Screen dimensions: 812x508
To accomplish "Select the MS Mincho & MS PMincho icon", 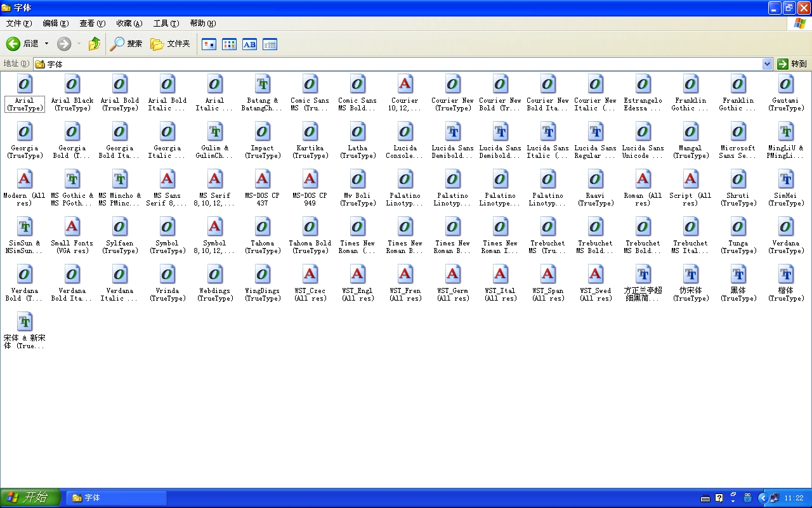I will tap(120, 179).
